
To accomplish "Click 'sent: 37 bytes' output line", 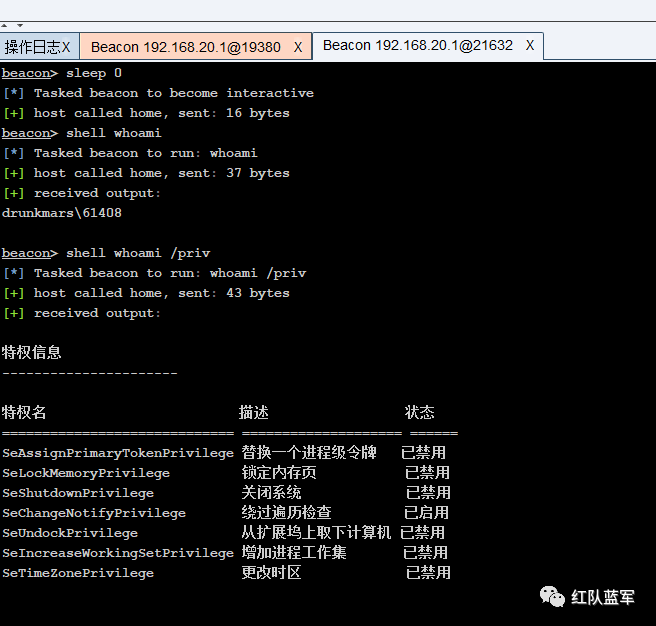I will (234, 173).
